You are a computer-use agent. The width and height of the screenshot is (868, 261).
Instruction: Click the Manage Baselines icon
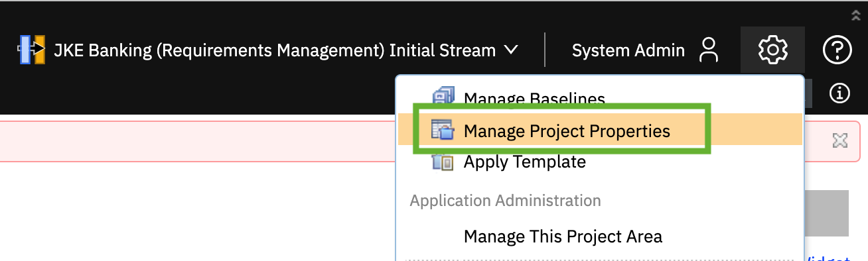point(443,96)
